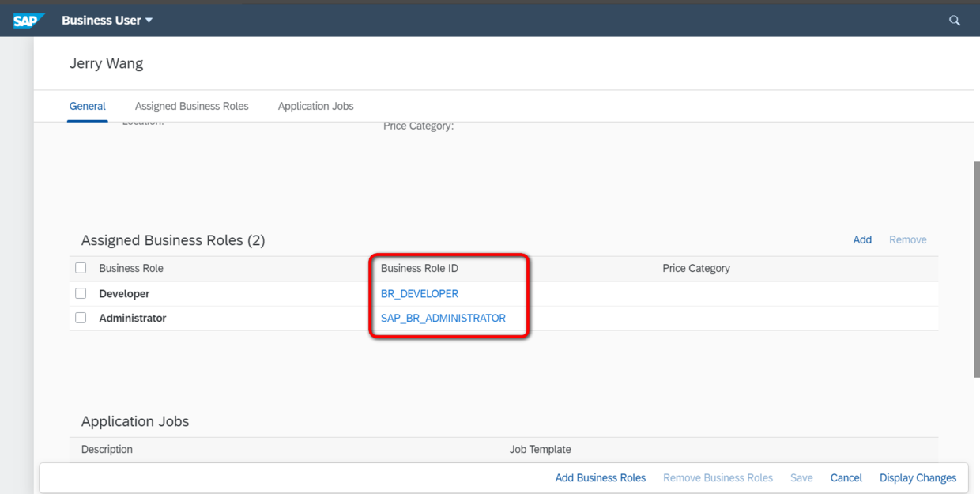
Task: Open the Assigned Business Roles tab
Action: point(191,106)
